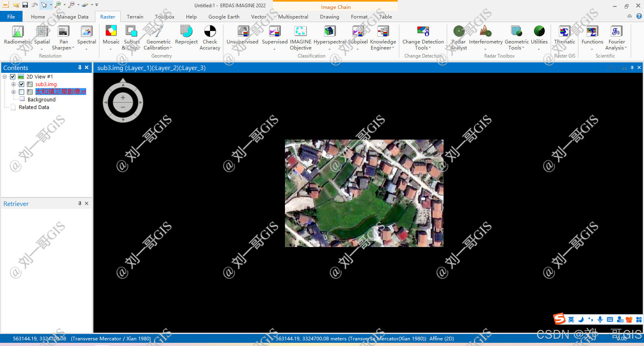Check the 太和镇卫星影像.tif layer checkbox
Image resolution: width=644 pixels, height=346 pixels.
[22, 92]
